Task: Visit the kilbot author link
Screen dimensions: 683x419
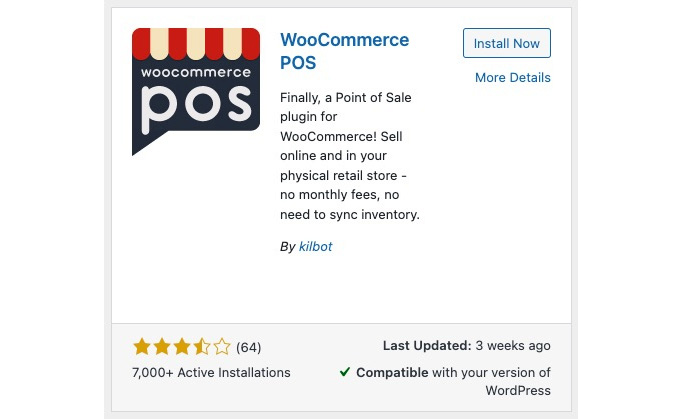Action: click(x=315, y=247)
